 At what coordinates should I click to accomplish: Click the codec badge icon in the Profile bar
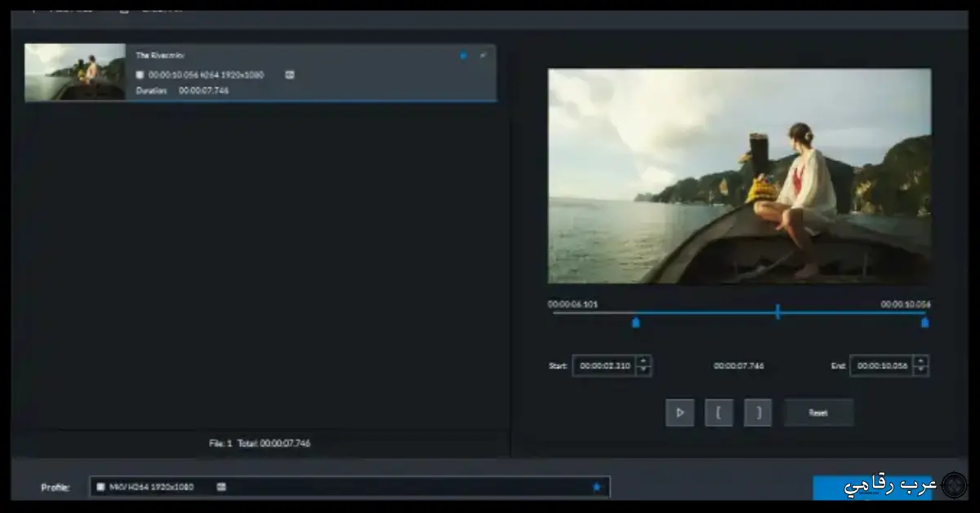[x=101, y=487]
